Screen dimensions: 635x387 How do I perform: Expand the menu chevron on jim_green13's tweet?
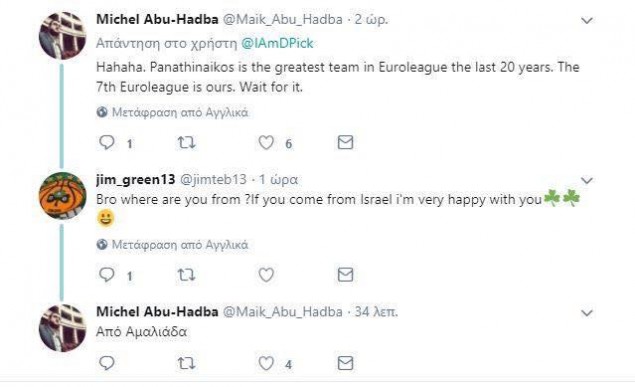(587, 180)
